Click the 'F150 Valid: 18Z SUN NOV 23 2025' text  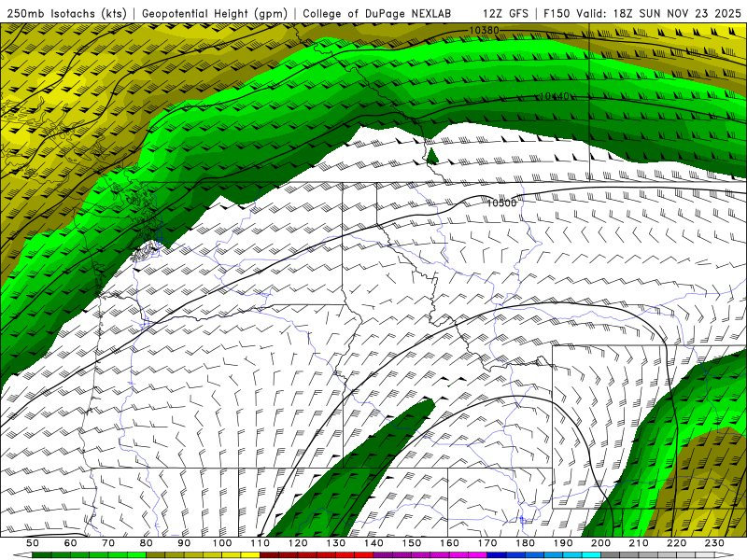(642, 13)
